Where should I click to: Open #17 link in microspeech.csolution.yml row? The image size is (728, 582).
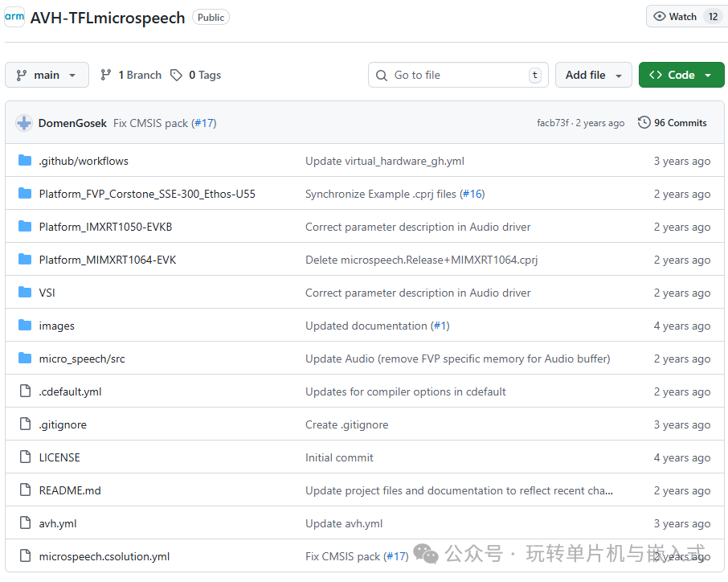click(x=396, y=557)
